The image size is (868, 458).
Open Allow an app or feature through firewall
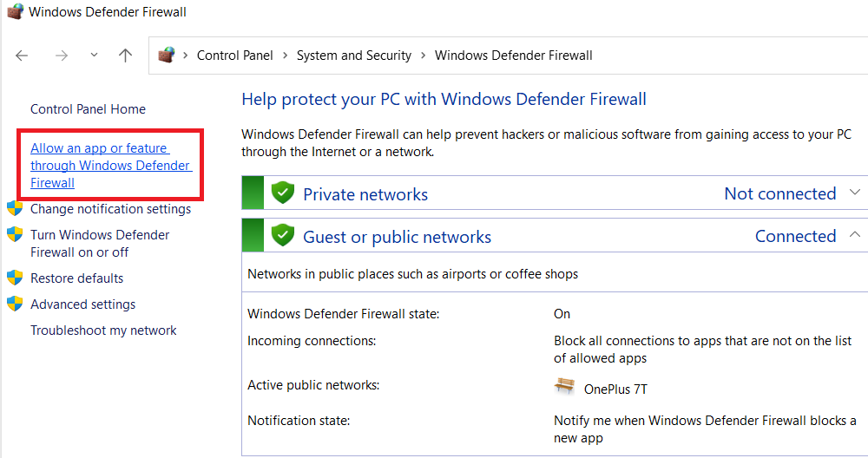click(x=111, y=166)
